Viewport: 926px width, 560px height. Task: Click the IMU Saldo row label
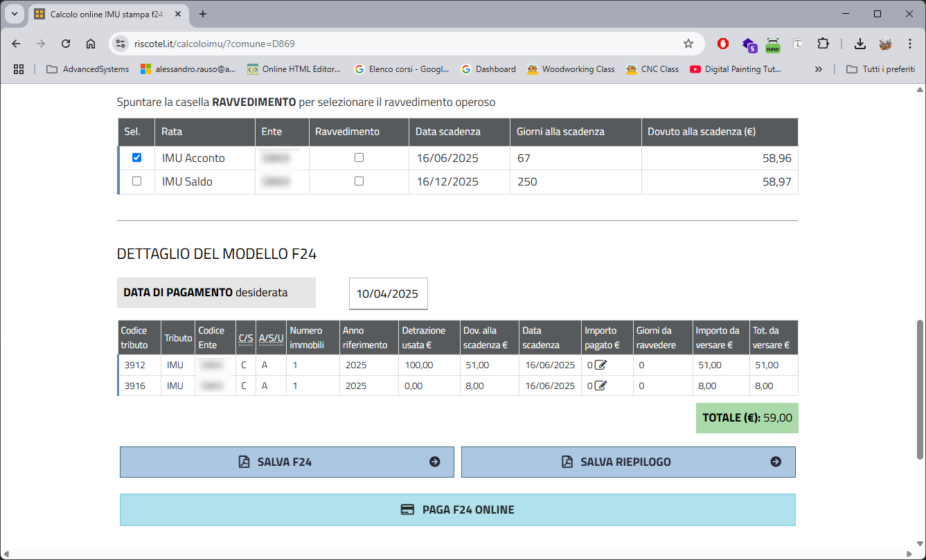187,181
